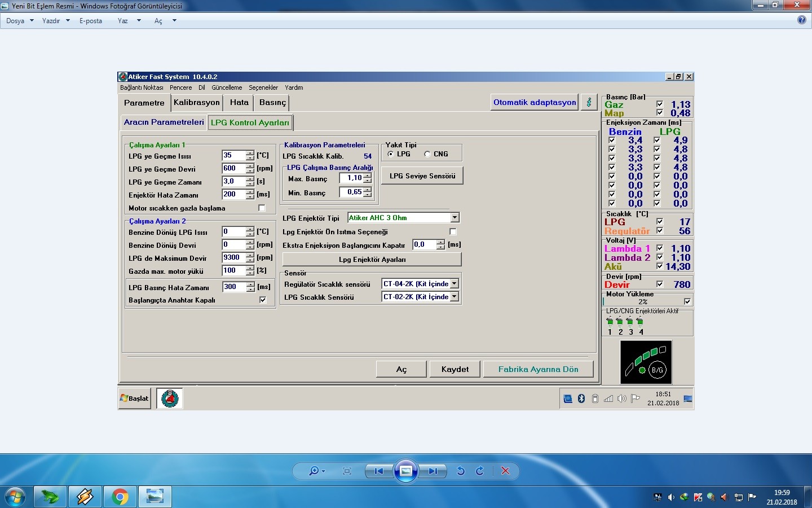The image size is (812, 508).
Task: Click the tuning icon beside Otomatik adaptasyon
Action: (x=589, y=102)
